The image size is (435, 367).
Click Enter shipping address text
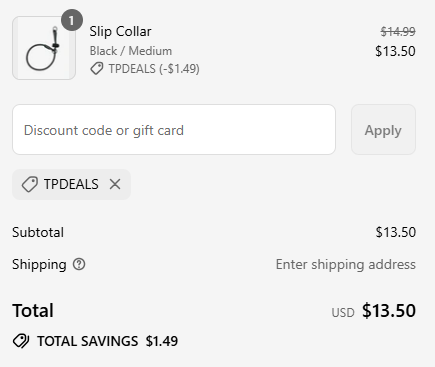(x=346, y=265)
